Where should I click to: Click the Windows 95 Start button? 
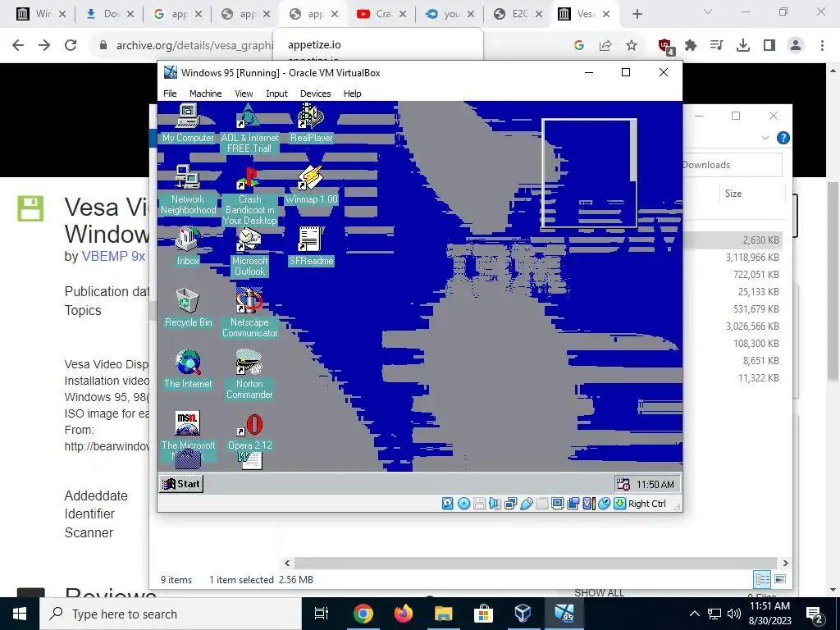click(x=181, y=484)
